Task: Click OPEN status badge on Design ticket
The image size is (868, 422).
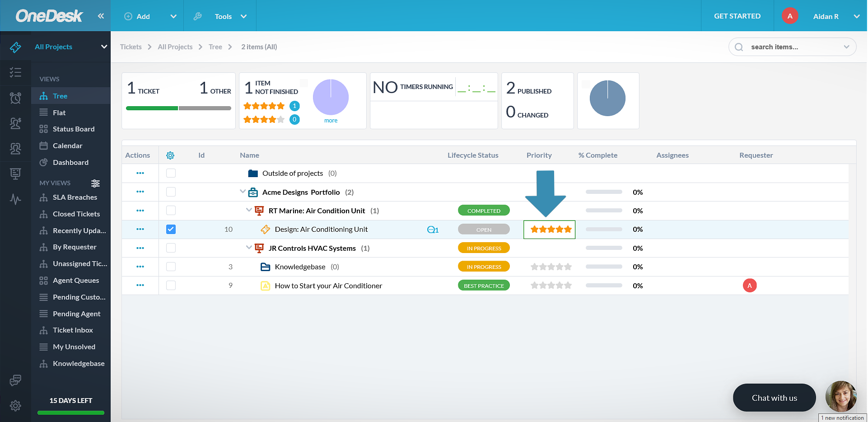Action: coord(484,230)
